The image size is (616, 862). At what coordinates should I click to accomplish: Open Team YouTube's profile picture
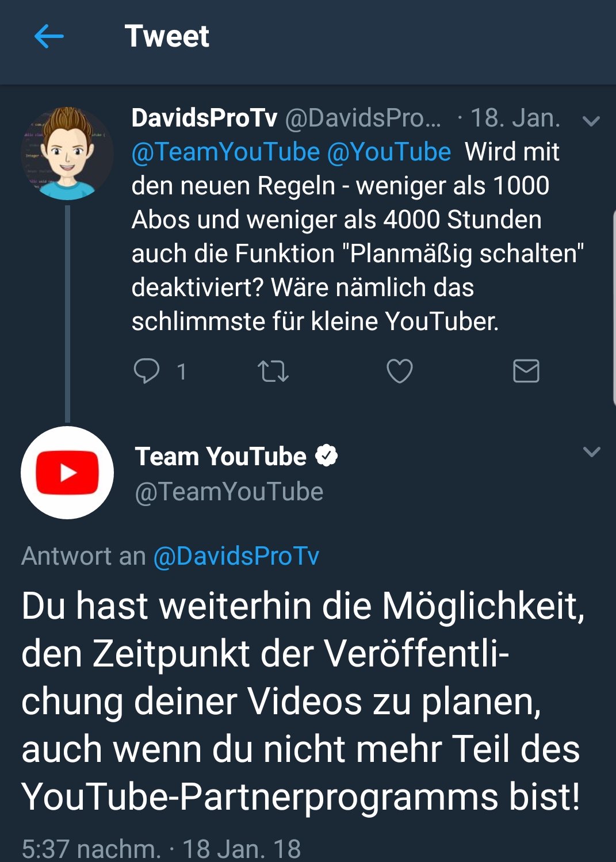point(67,473)
